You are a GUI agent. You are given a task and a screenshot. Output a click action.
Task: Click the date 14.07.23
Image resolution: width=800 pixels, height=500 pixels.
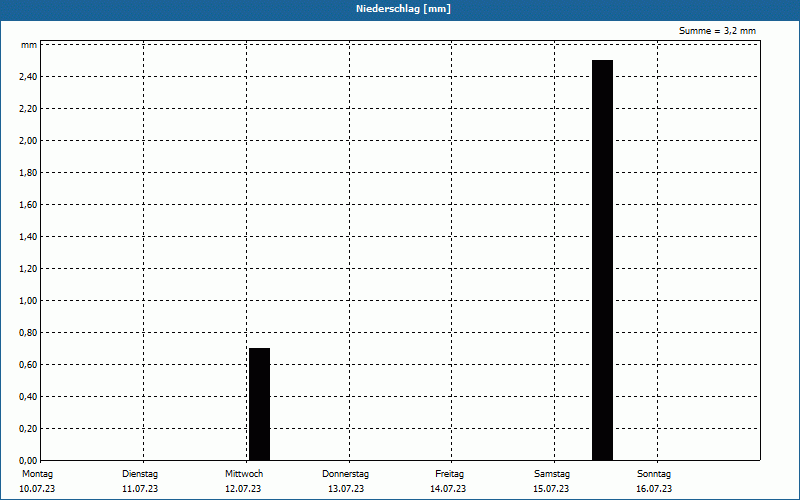(448, 489)
